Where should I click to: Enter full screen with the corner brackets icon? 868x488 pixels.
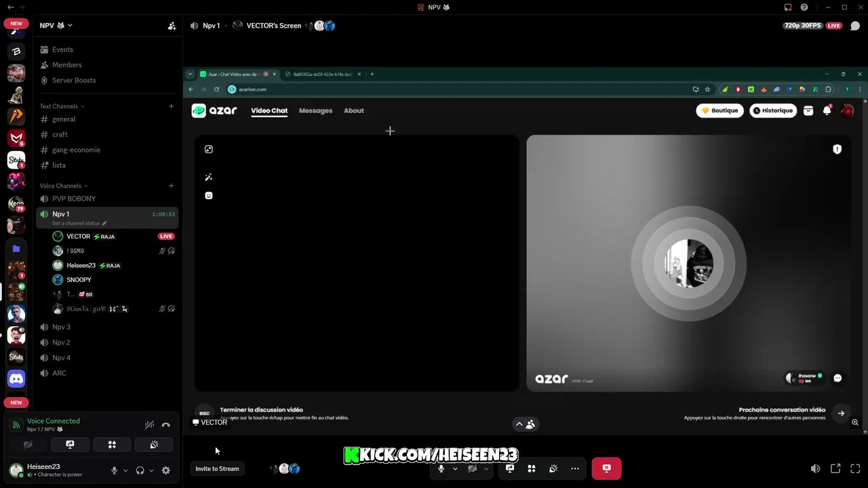point(855,468)
